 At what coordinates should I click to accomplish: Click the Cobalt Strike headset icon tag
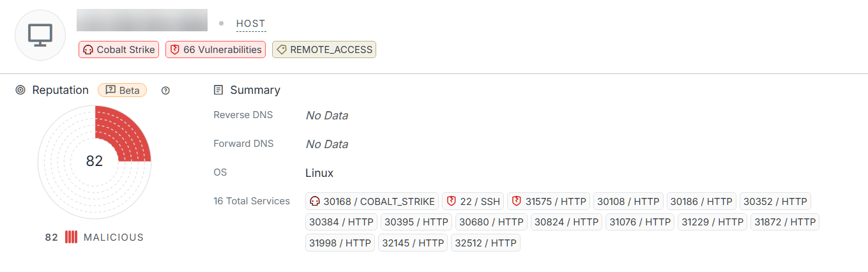89,50
